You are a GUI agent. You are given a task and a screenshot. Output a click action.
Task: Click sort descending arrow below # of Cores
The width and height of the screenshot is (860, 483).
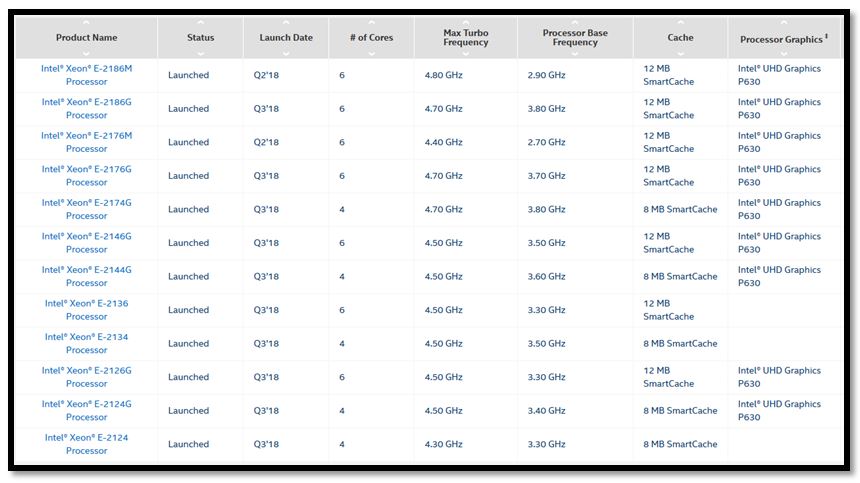point(370,53)
